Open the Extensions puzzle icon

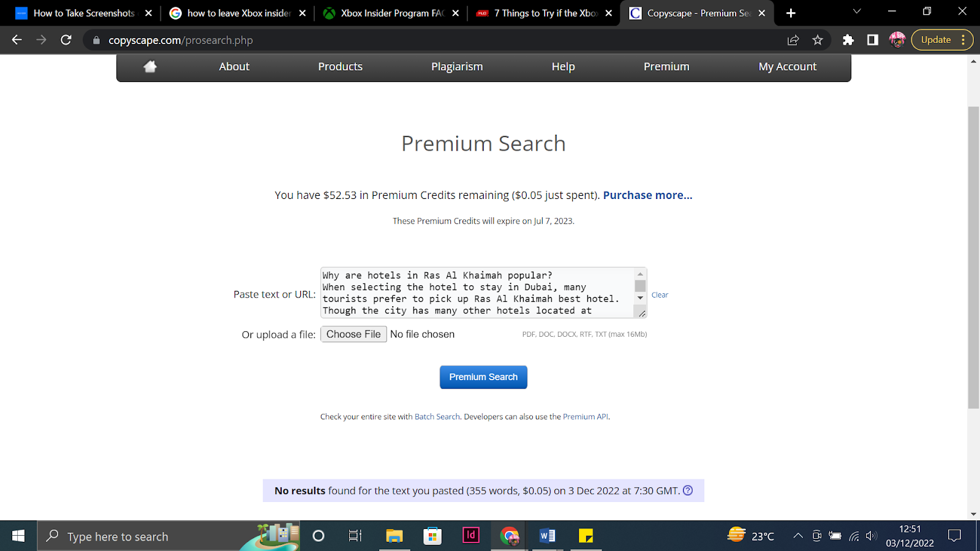[x=848, y=40]
